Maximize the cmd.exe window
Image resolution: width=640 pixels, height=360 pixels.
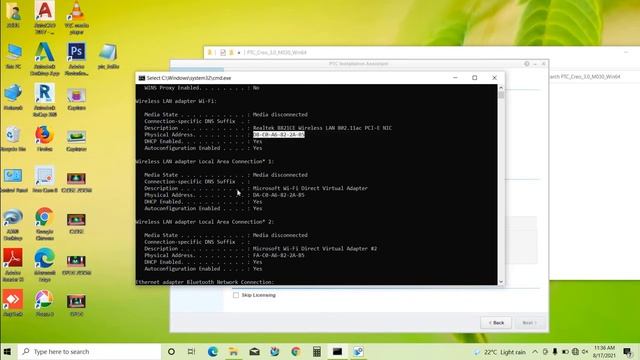[x=475, y=78]
